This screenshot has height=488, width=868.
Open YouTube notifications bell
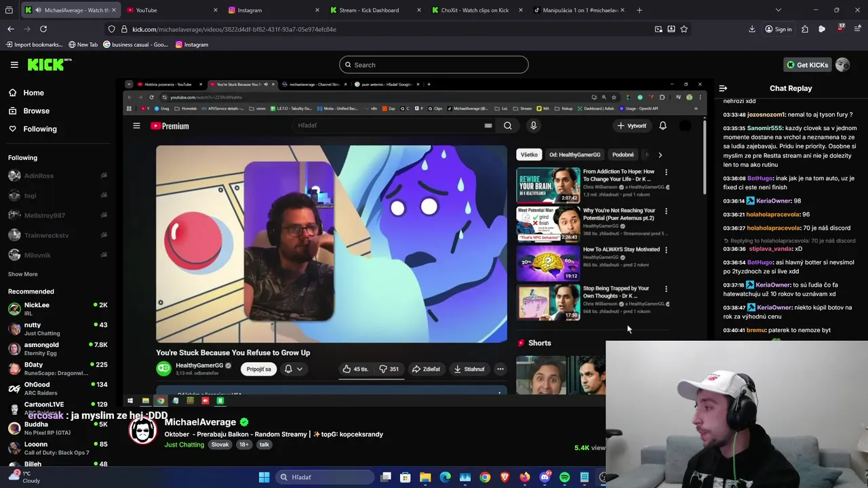coord(663,125)
